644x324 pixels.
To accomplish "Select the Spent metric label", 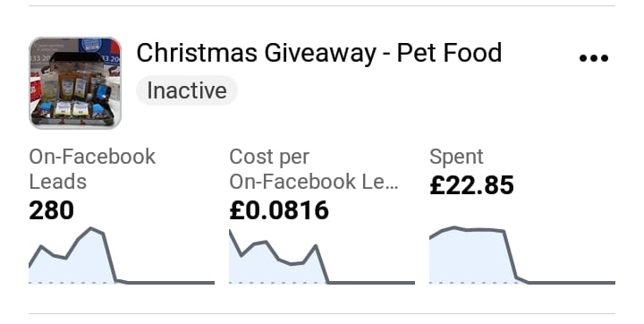I will (x=456, y=157).
